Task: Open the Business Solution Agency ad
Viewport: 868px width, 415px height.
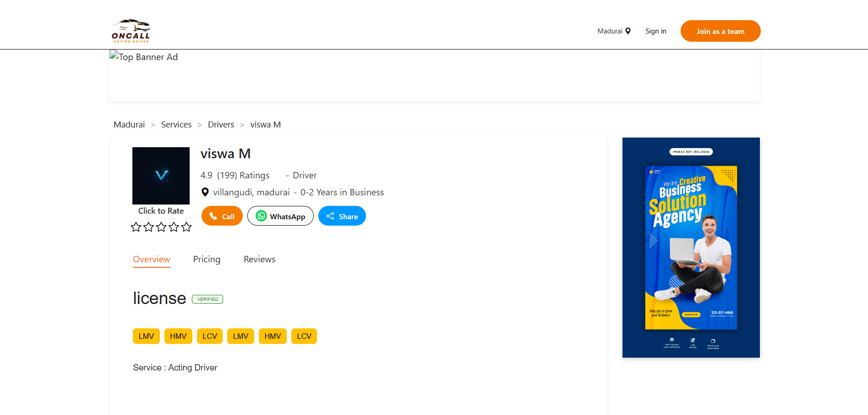Action: pos(691,248)
